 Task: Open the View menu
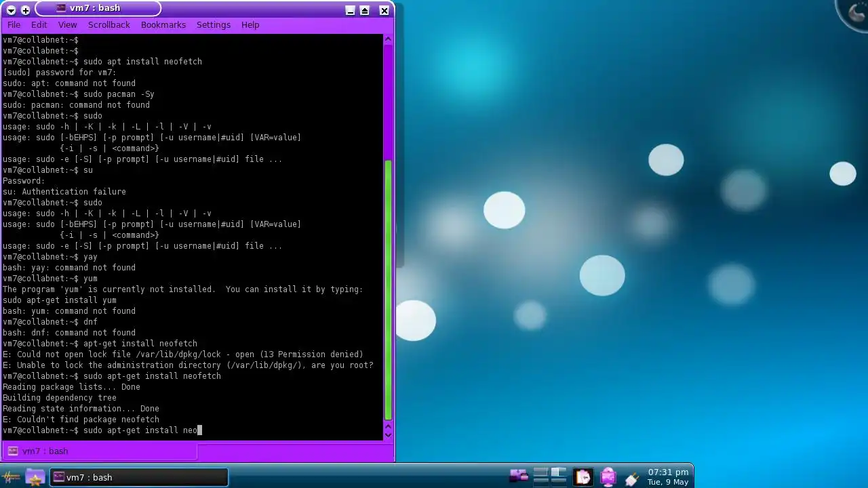pos(67,24)
